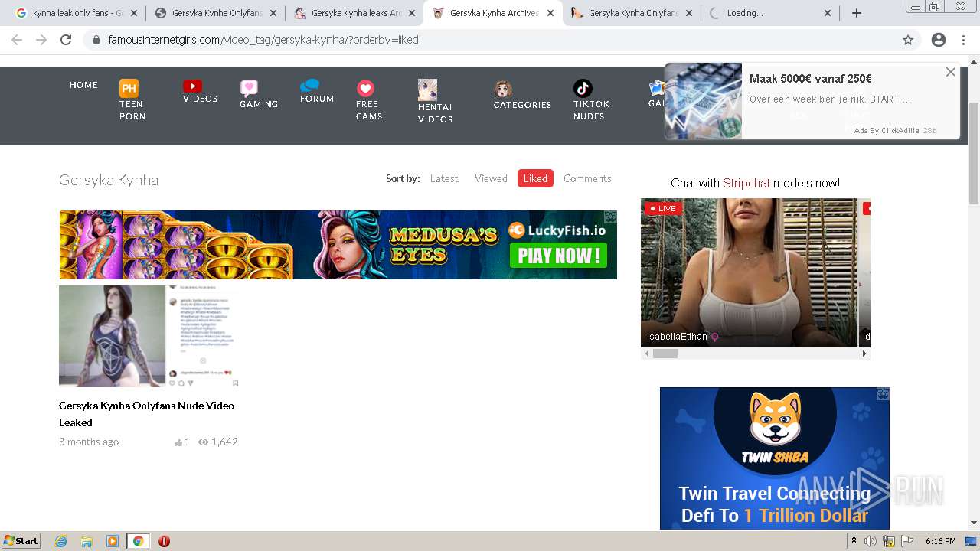
Task: Bookmark this page with the star icon
Action: tap(908, 40)
